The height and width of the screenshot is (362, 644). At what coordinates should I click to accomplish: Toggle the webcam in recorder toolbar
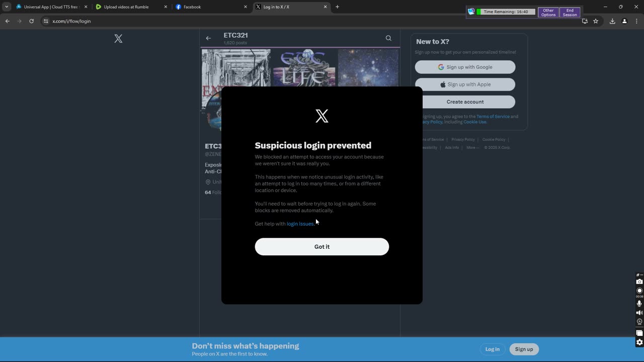click(639, 322)
